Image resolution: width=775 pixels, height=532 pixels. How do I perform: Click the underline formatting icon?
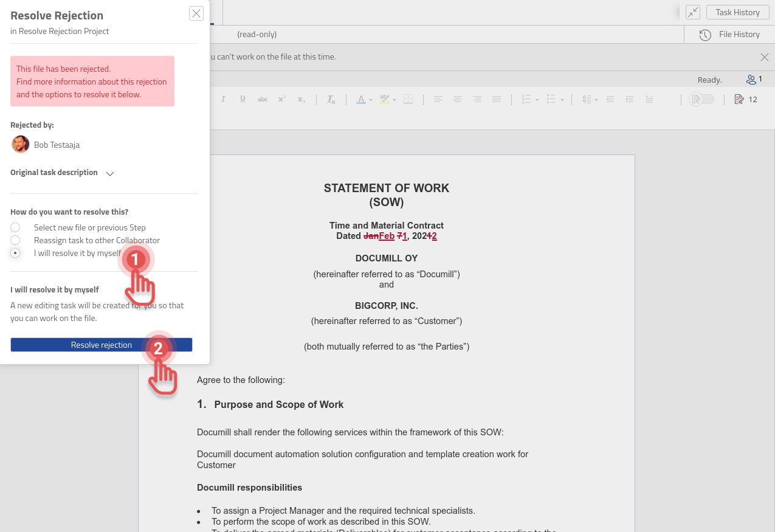[243, 99]
